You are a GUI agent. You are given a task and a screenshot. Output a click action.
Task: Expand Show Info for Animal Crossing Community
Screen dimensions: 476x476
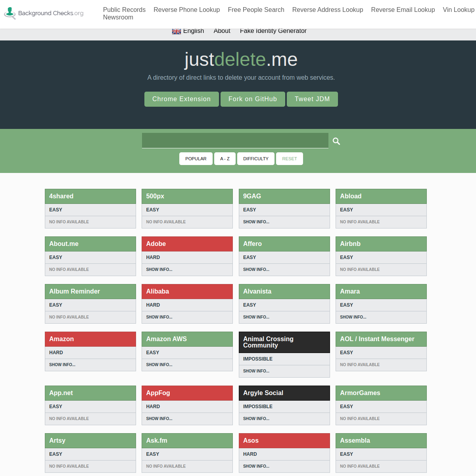pyautogui.click(x=256, y=371)
